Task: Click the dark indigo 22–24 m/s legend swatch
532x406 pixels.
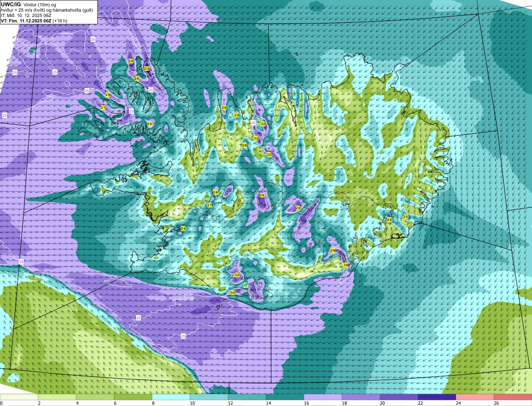Action: pos(437,397)
